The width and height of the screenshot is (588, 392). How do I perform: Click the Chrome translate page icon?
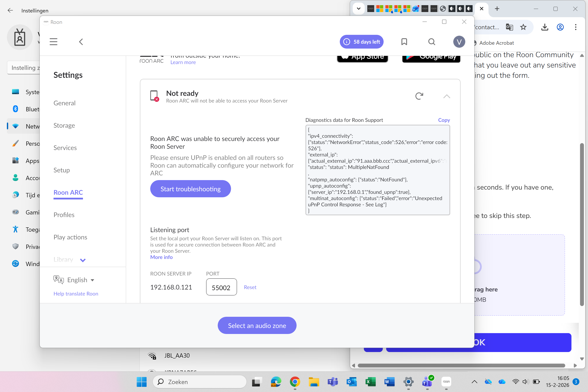point(509,27)
